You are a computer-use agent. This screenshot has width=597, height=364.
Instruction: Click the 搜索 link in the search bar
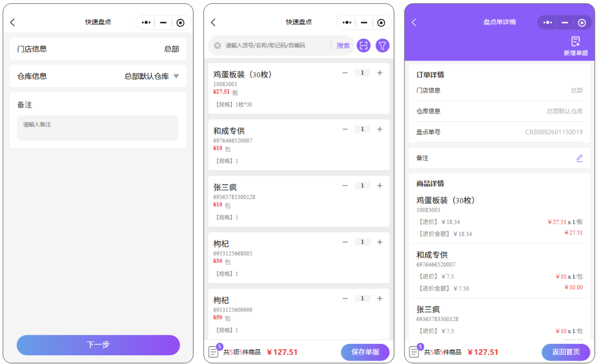343,46
